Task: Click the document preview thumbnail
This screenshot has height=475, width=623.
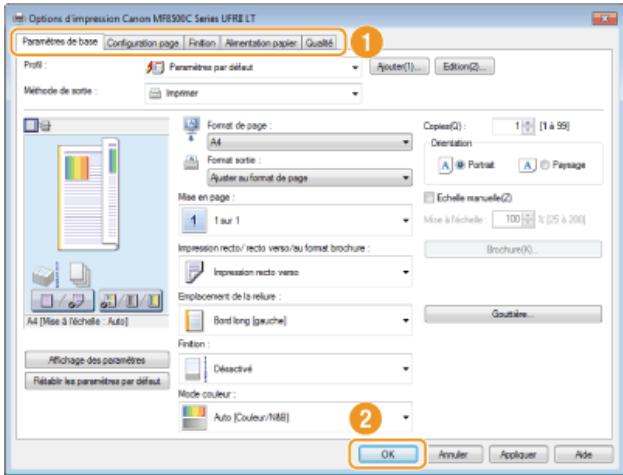Action: point(88,194)
